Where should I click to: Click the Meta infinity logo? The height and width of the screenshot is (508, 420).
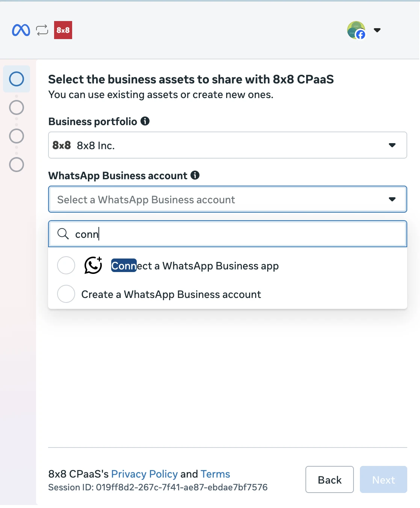[x=21, y=30]
